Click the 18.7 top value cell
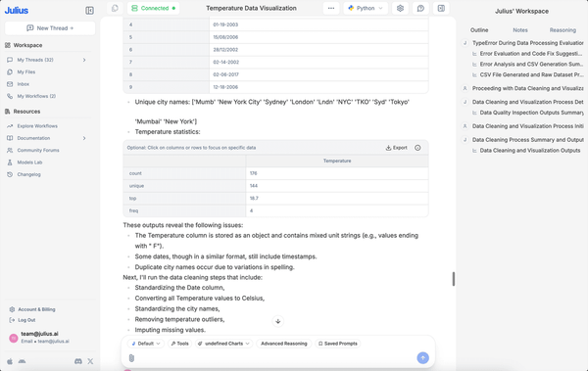The height and width of the screenshot is (371, 588). [337, 199]
